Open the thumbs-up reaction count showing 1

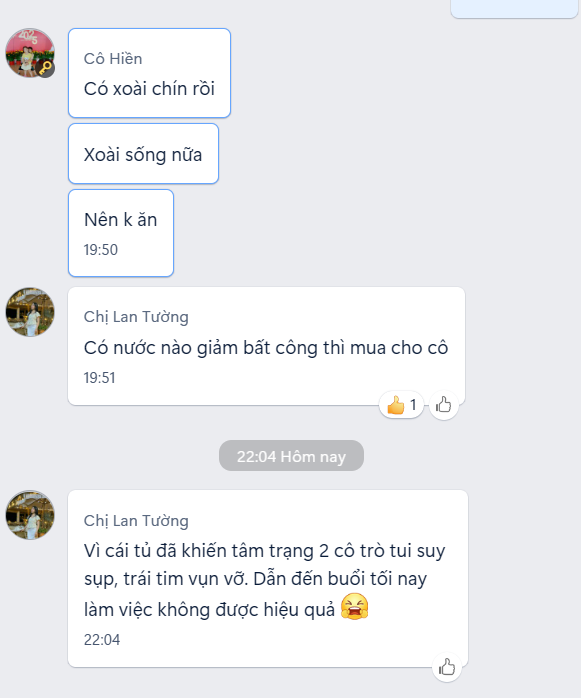point(401,405)
